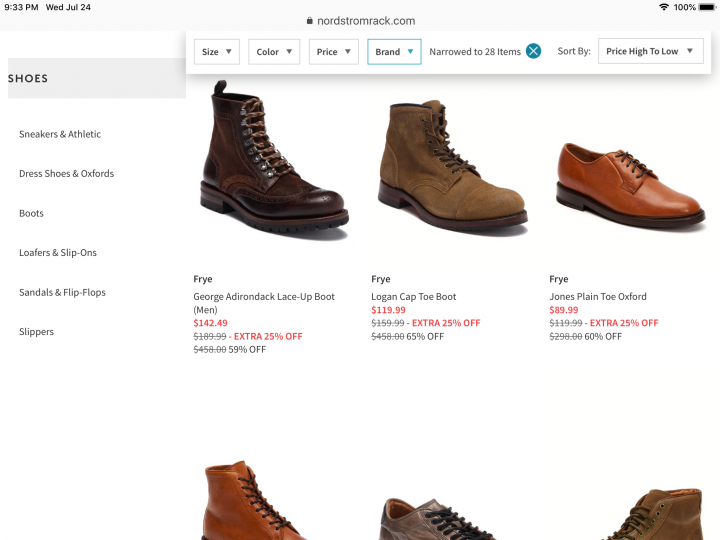Screen dimensions: 720x540
Task: Click the Logan Cap Toe Boot title
Action: (413, 297)
